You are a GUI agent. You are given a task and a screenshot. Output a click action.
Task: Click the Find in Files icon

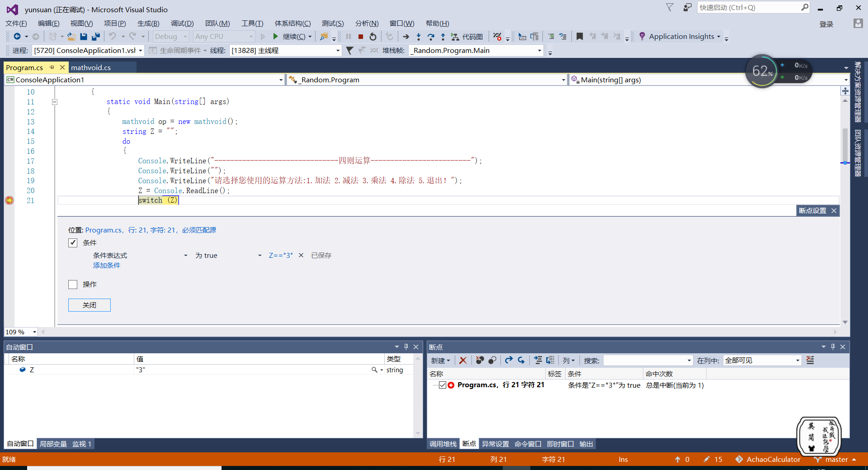pyautogui.click(x=324, y=37)
